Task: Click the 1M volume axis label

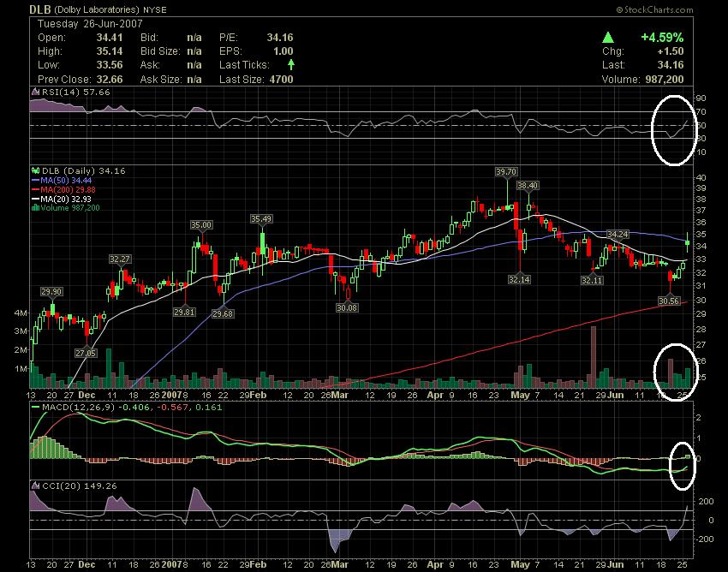Action: tap(21, 369)
